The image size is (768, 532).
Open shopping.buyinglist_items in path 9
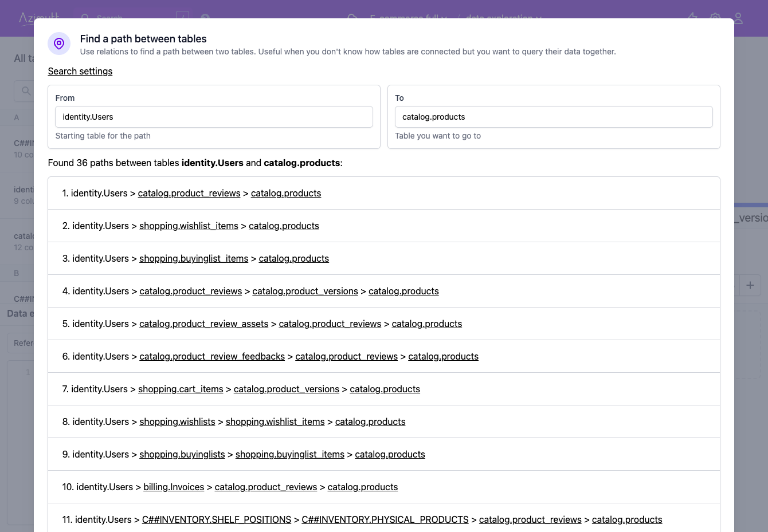point(290,454)
